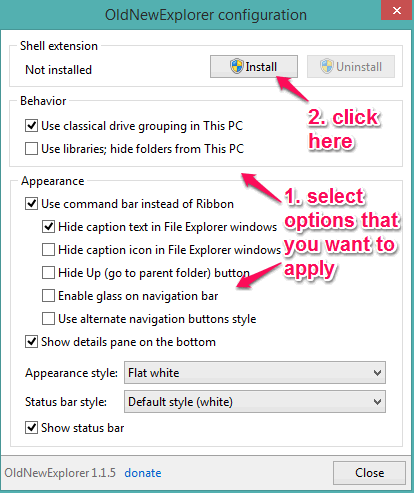Check Hide Up (go to parent folder) button

(x=48, y=273)
